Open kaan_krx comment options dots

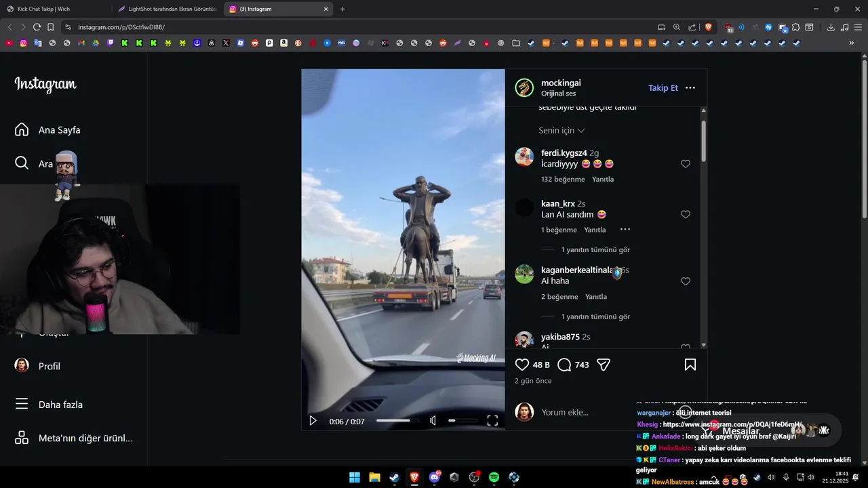(625, 230)
